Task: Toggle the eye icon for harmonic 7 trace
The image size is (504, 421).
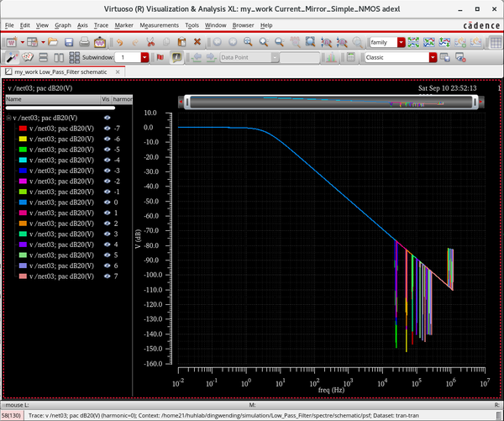Action: tap(107, 276)
